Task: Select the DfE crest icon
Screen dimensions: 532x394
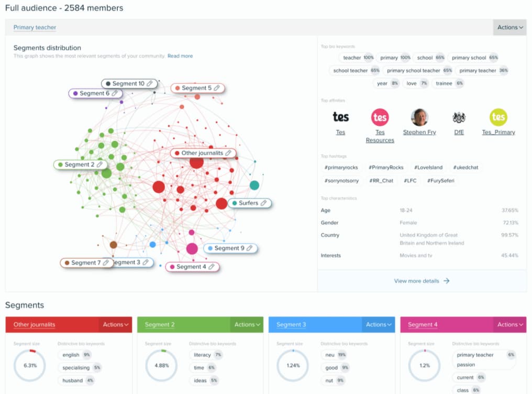Action: pyautogui.click(x=459, y=116)
